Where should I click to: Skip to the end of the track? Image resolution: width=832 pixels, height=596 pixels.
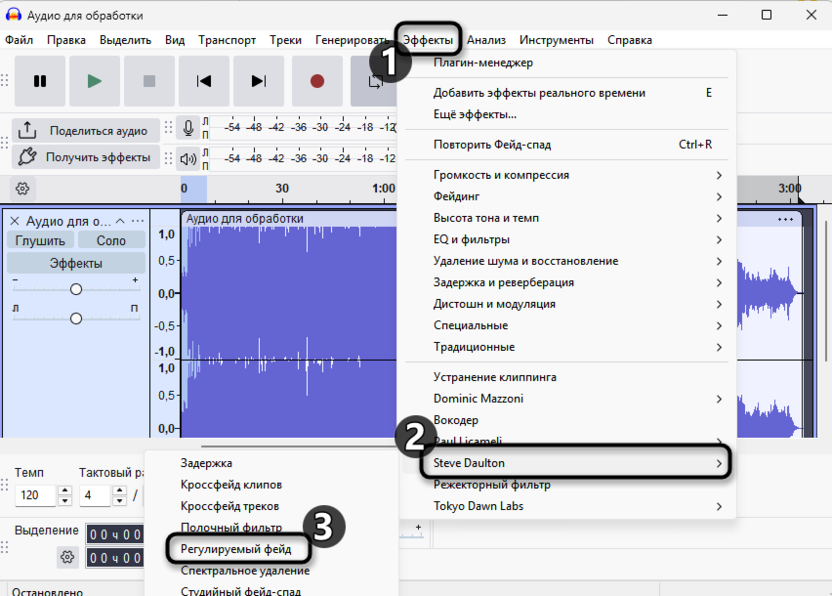(x=259, y=81)
